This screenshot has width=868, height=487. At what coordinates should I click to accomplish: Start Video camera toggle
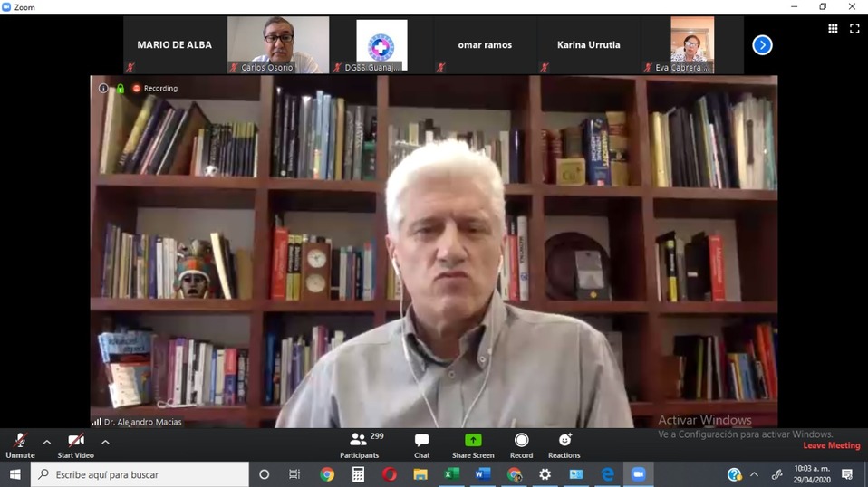pos(76,445)
